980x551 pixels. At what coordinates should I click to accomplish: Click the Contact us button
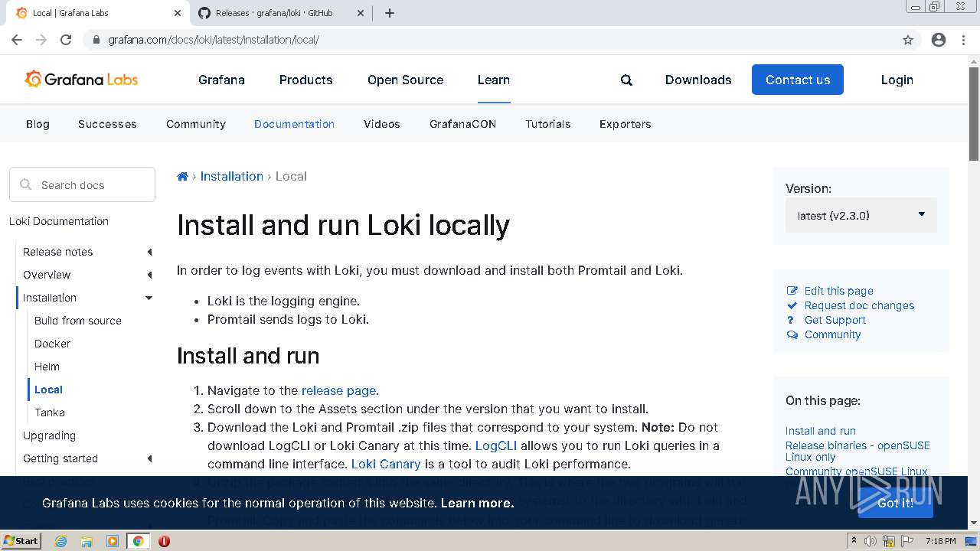pos(798,80)
